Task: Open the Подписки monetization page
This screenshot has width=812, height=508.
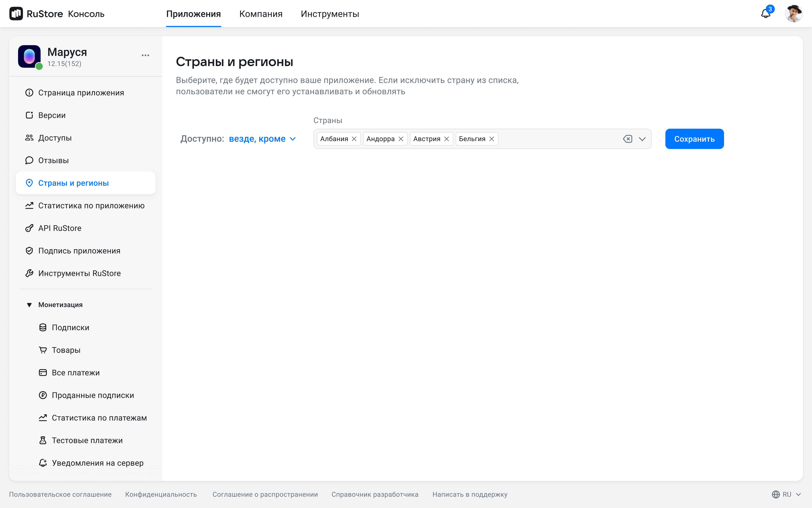Action: (86, 328)
